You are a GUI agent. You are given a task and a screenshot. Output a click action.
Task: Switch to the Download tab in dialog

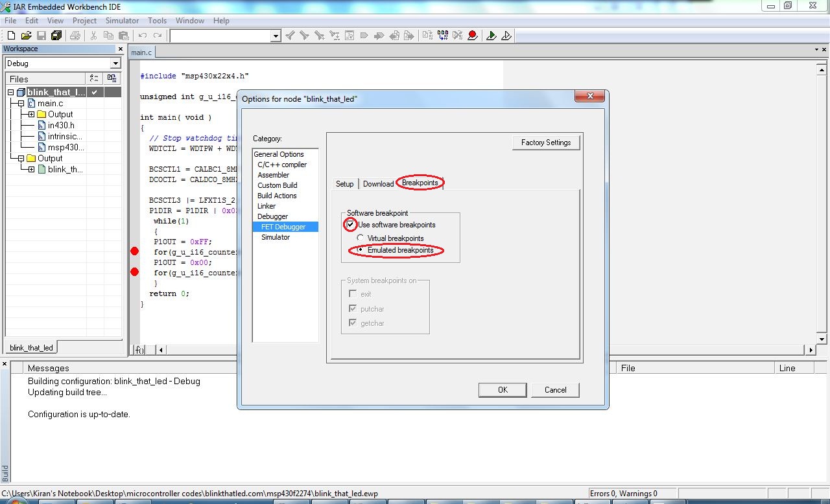[x=378, y=184]
